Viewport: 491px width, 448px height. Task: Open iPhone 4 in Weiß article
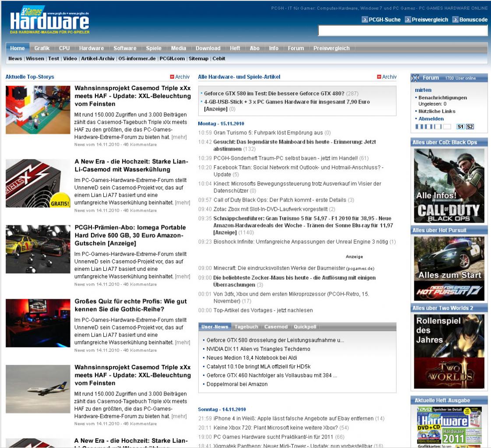coord(293,419)
